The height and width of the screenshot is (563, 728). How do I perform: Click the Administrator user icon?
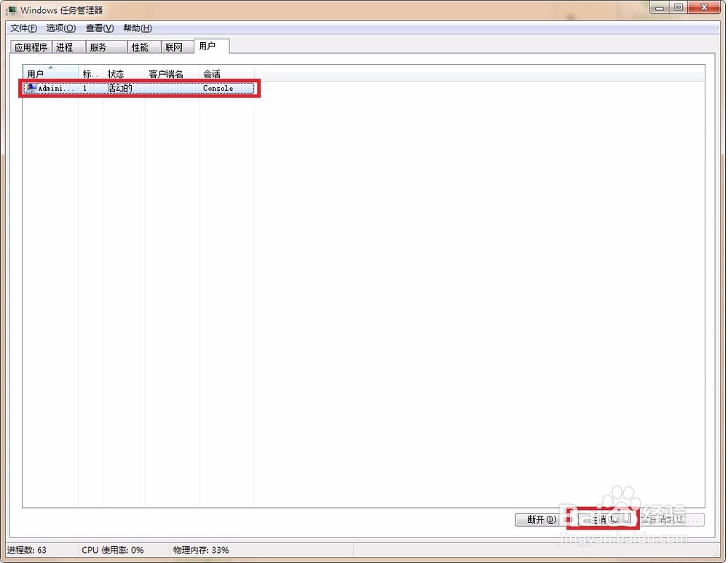[x=31, y=88]
